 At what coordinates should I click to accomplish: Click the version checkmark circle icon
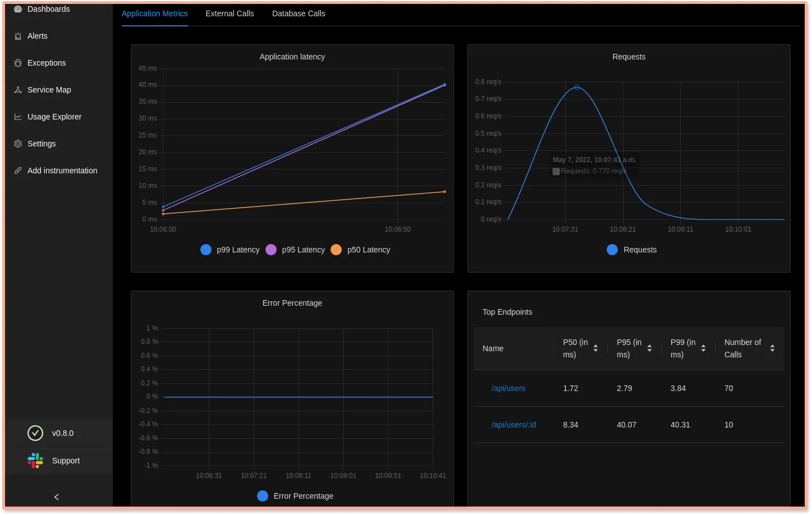[35, 433]
